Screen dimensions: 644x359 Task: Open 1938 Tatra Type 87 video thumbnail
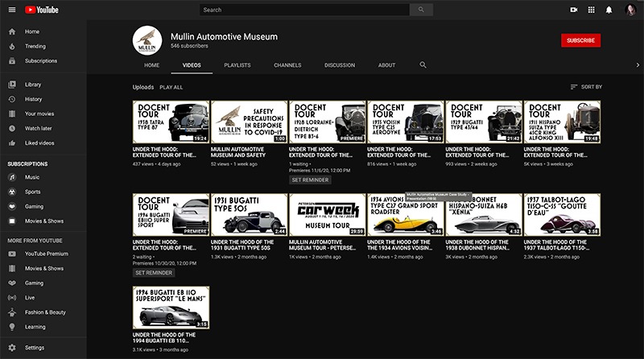(171, 122)
